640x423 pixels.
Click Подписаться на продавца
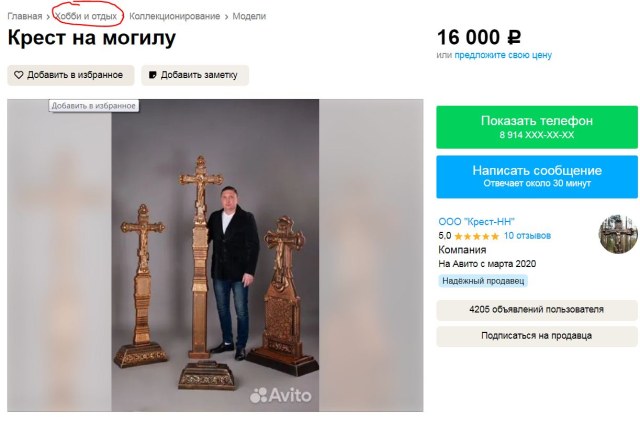point(536,336)
